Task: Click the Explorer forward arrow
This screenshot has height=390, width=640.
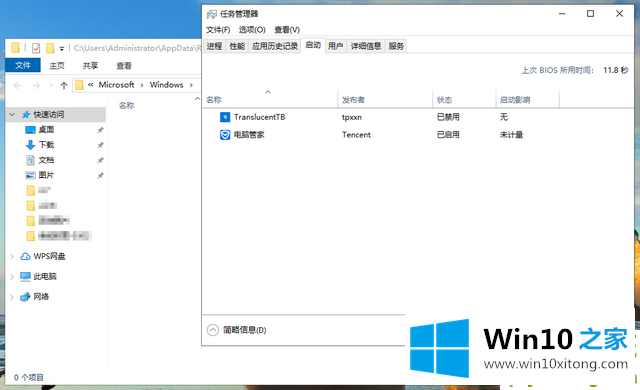Action: point(36,85)
